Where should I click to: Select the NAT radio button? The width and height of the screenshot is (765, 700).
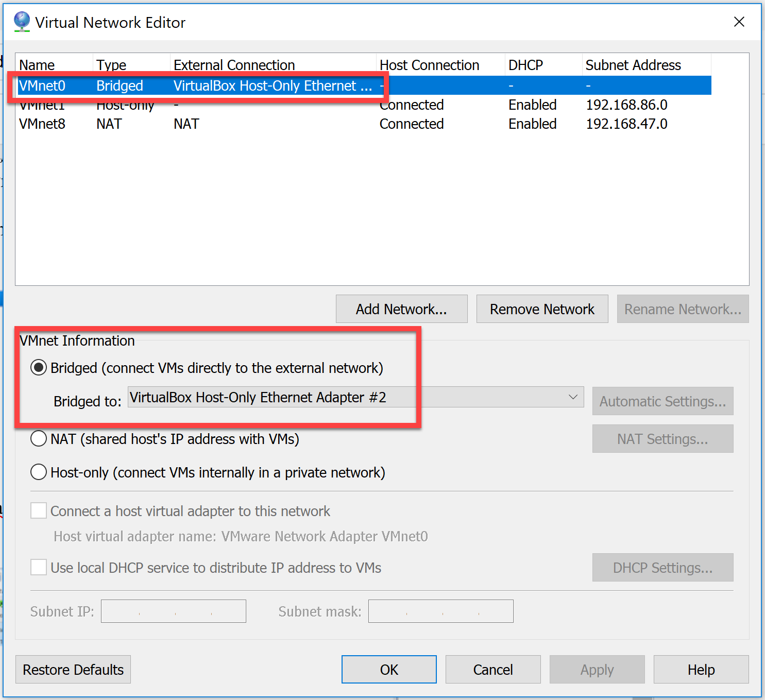point(38,438)
